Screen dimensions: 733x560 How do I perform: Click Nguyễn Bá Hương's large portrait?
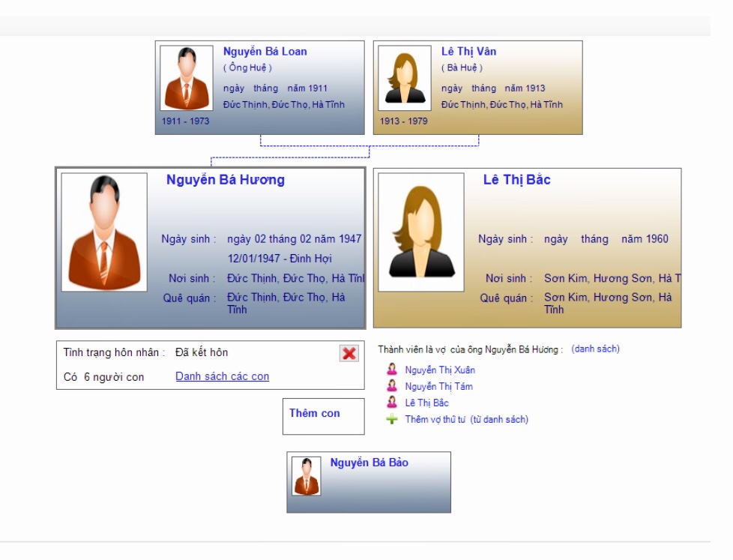(104, 232)
